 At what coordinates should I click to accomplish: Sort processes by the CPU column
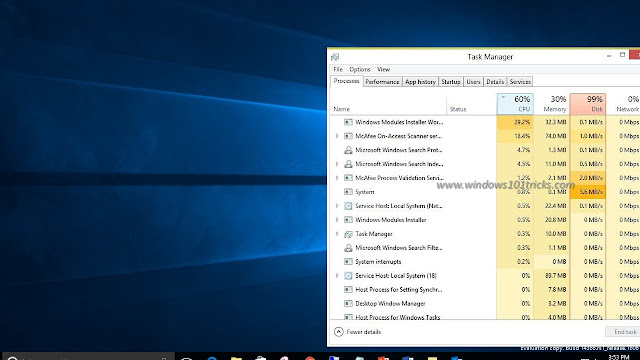[x=515, y=104]
